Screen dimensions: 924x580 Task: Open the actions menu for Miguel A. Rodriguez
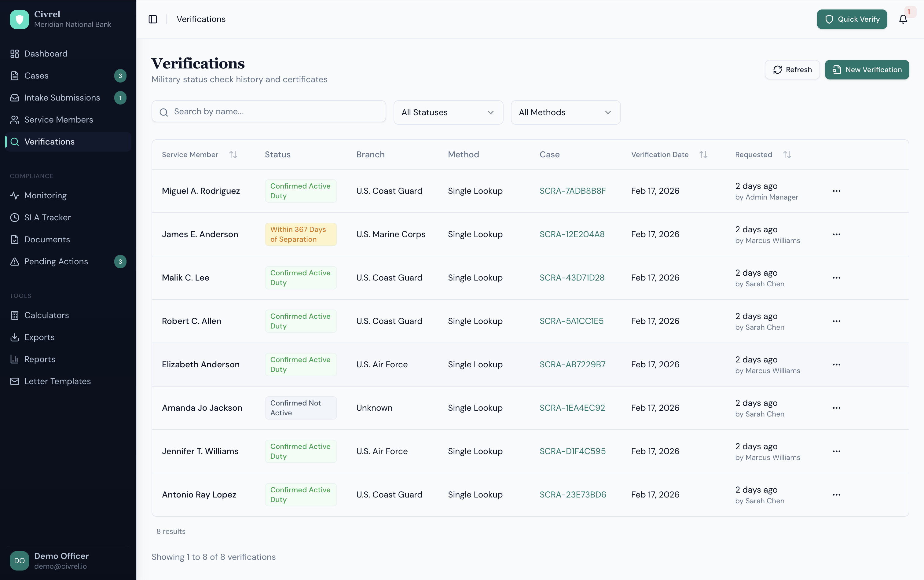(x=837, y=191)
